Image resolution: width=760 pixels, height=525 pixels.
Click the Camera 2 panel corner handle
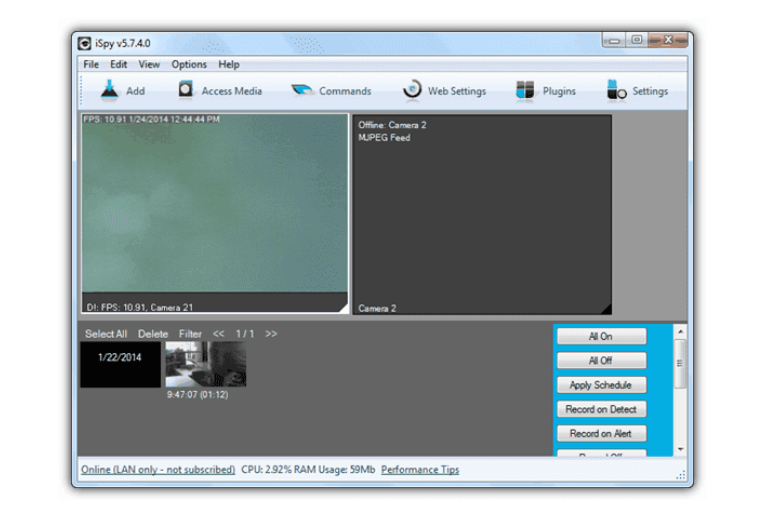point(606,309)
